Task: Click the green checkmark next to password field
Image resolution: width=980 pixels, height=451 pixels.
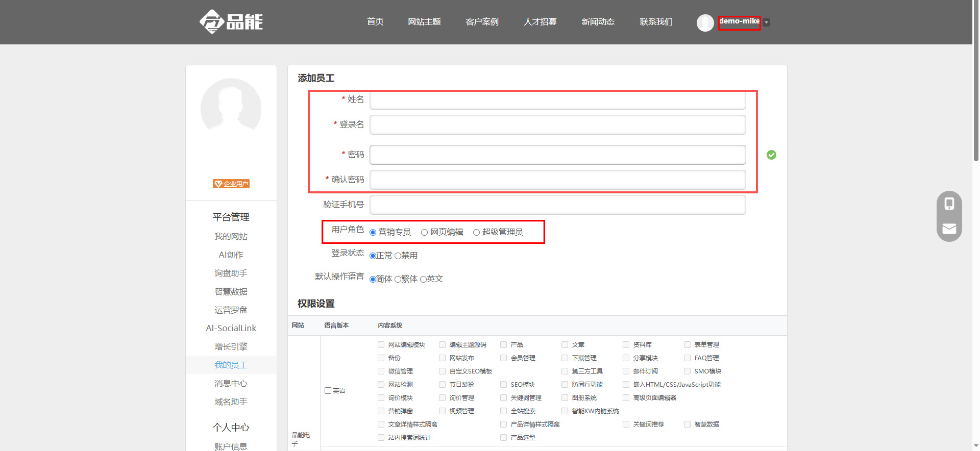Action: coord(771,155)
